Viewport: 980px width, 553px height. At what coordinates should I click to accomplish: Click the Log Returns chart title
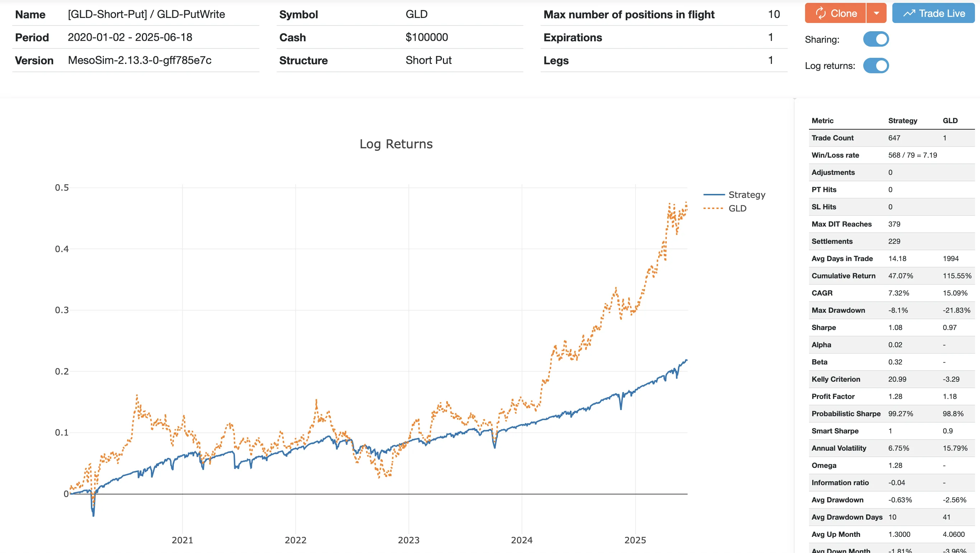396,144
